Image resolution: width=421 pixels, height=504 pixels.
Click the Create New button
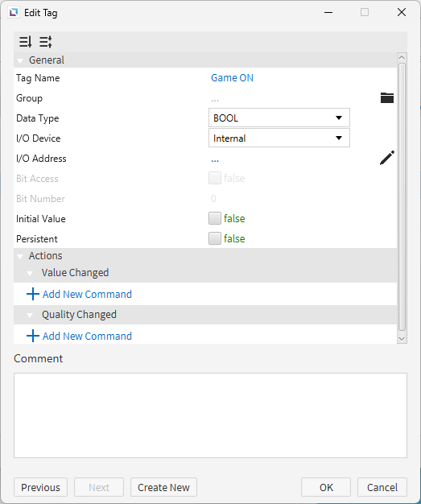[163, 487]
